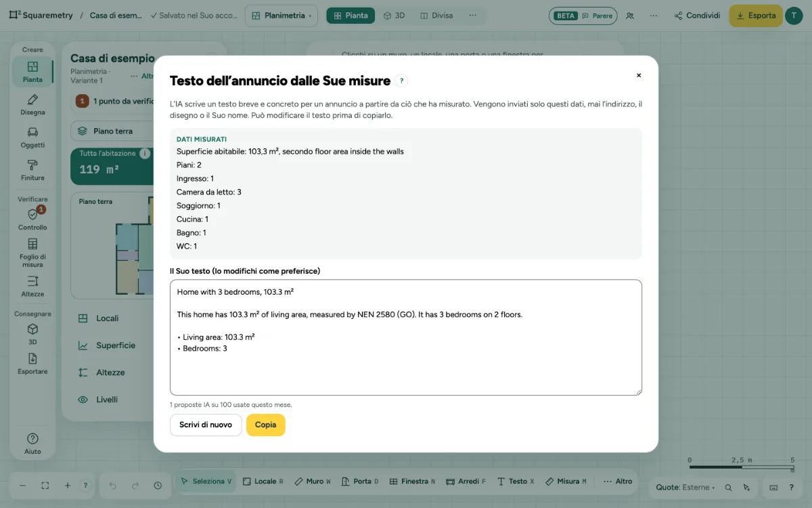The width and height of the screenshot is (812, 508).
Task: Click inside the listing text area
Action: click(x=406, y=337)
